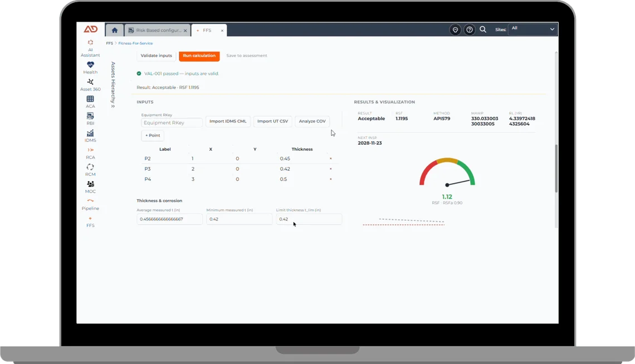Click the Acceptable result value
The image size is (635, 364).
(x=372, y=119)
